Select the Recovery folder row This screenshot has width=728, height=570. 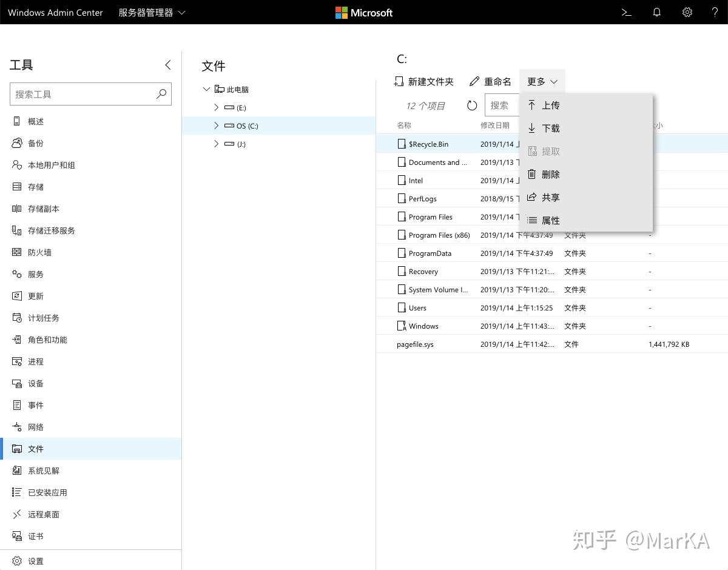click(x=551, y=272)
